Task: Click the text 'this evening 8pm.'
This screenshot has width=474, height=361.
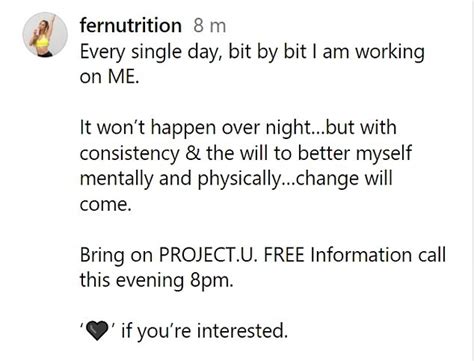Action: [x=156, y=280]
